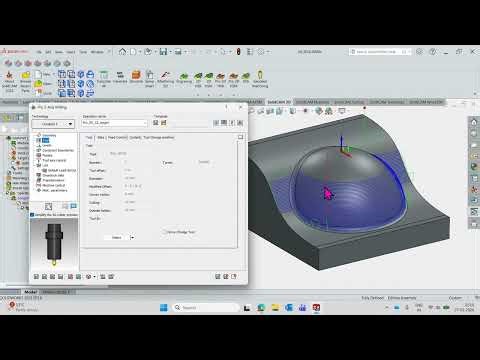Click the first icon in dialog bottom toolbar

click(x=36, y=277)
